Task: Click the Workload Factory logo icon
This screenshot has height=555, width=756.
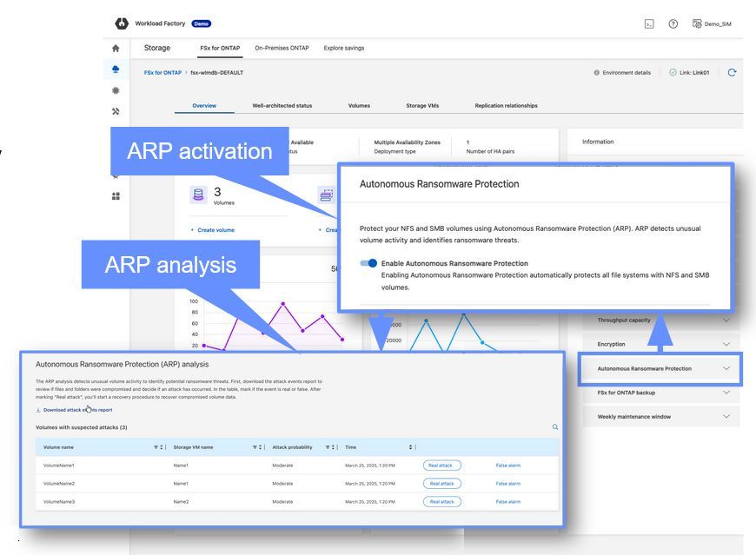Action: coord(122,23)
